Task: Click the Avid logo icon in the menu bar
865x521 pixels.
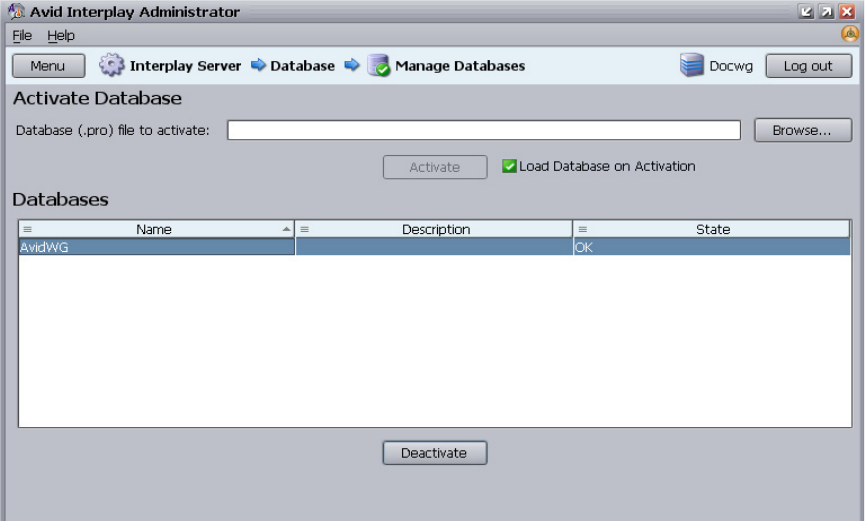Action: (850, 34)
